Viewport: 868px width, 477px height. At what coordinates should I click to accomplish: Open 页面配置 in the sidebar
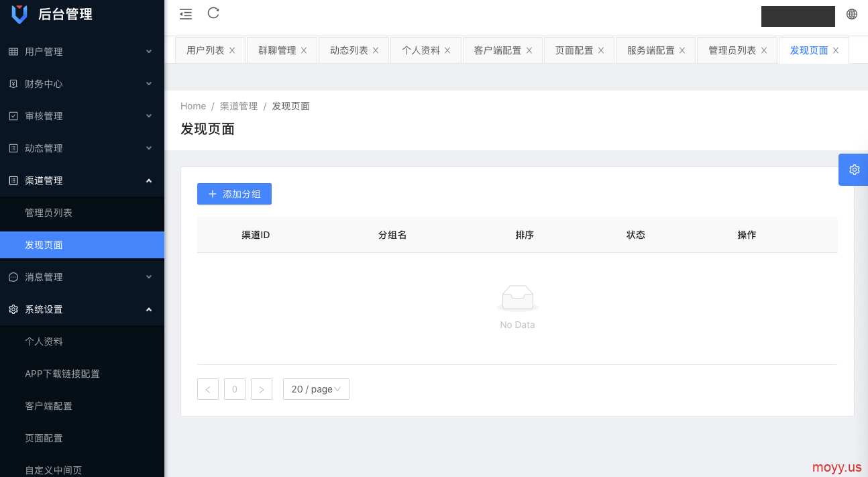point(82,438)
